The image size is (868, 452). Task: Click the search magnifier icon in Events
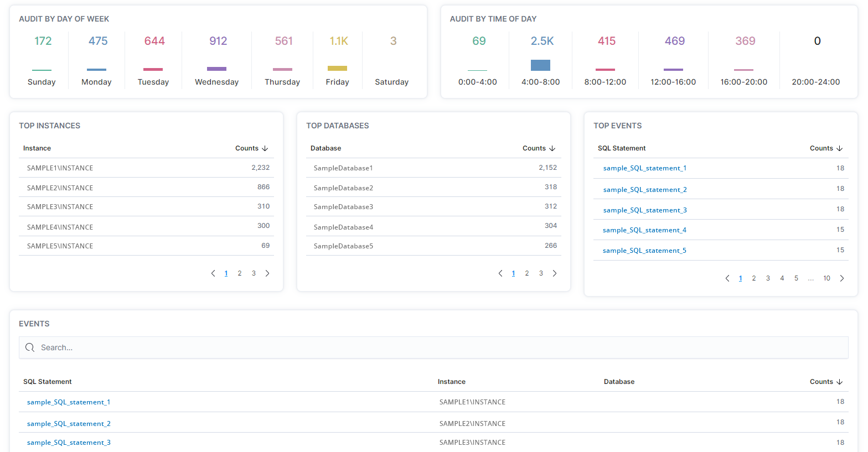click(30, 347)
